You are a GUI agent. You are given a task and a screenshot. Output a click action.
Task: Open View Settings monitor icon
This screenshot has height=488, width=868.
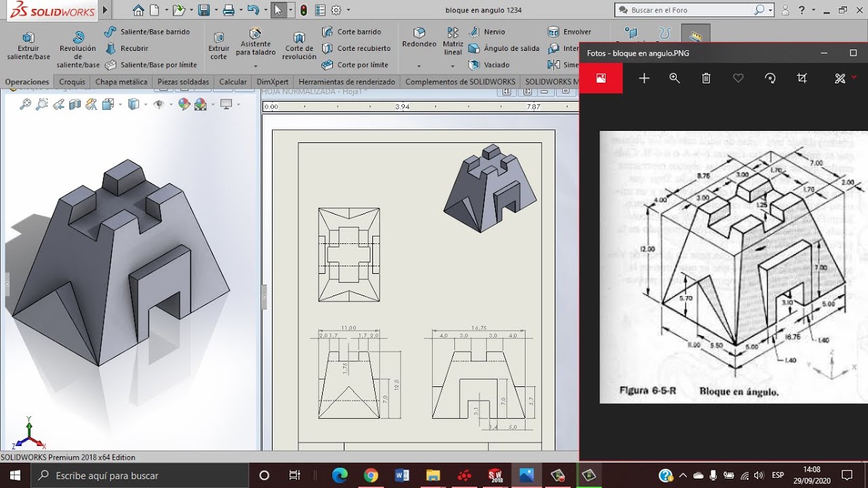pos(226,104)
